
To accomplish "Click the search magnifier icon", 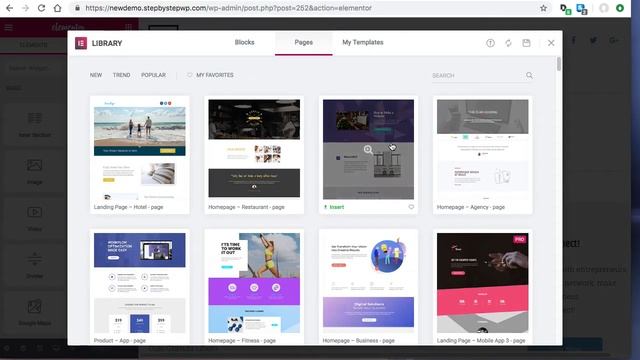I will pyautogui.click(x=529, y=75).
